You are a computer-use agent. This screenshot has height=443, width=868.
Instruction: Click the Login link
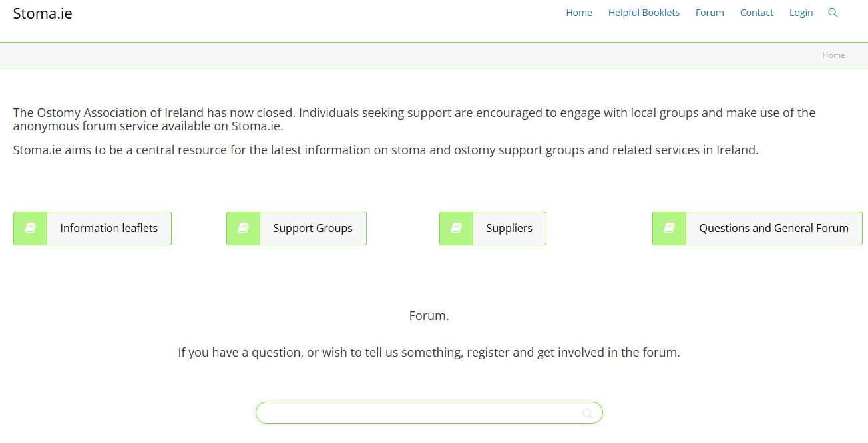click(801, 13)
